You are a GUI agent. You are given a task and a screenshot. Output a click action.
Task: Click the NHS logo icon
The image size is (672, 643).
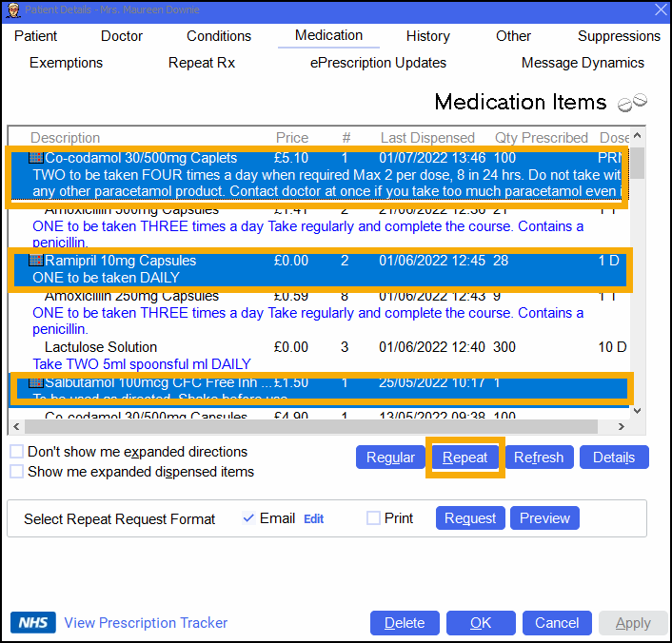point(33,623)
